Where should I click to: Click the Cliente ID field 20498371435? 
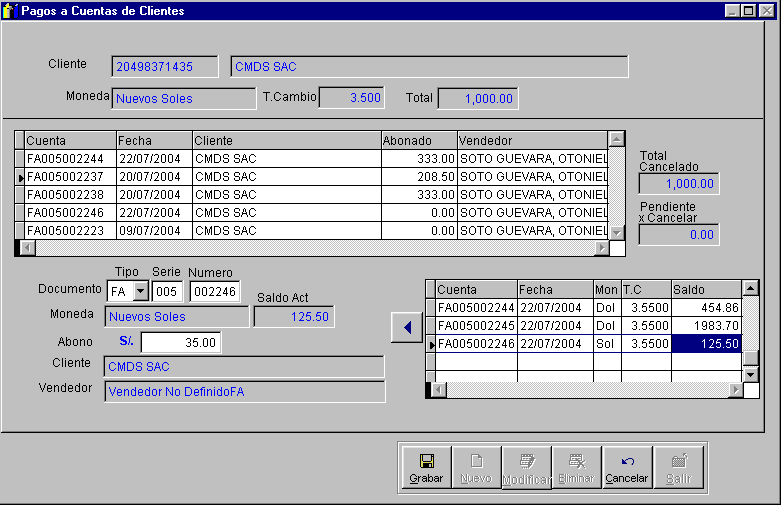(x=165, y=67)
